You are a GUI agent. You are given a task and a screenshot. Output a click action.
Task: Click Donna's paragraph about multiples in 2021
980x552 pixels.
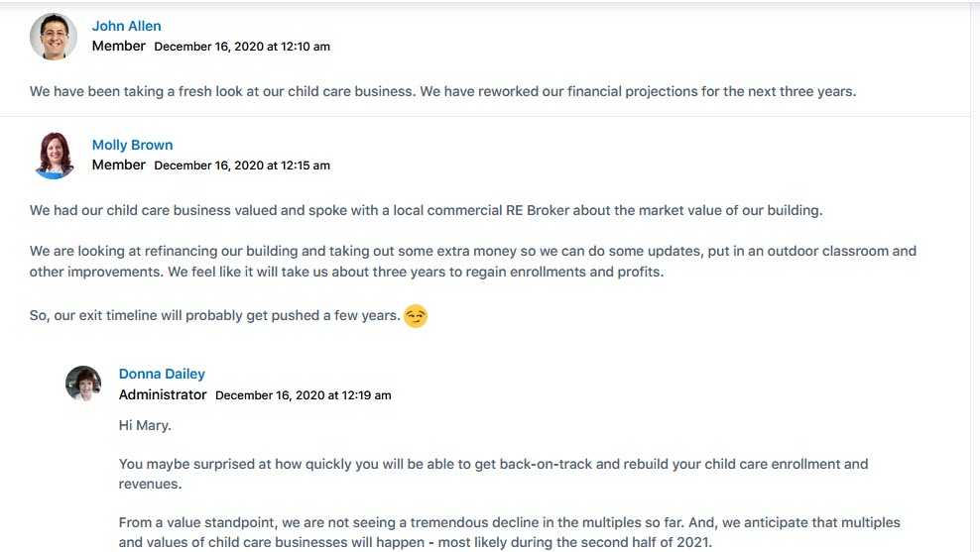click(510, 532)
